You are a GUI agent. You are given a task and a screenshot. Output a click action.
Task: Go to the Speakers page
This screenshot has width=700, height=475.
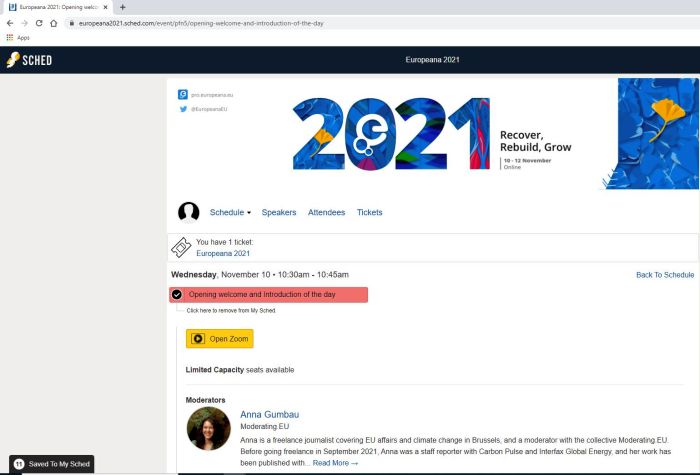[x=279, y=212]
